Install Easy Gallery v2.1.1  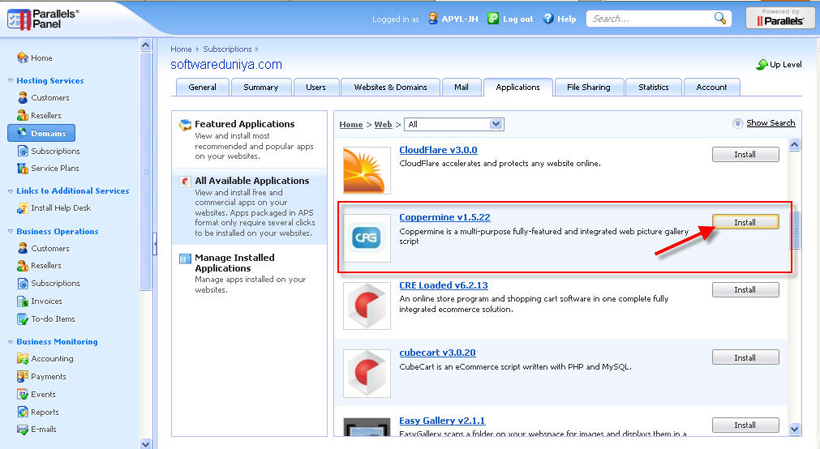745,425
